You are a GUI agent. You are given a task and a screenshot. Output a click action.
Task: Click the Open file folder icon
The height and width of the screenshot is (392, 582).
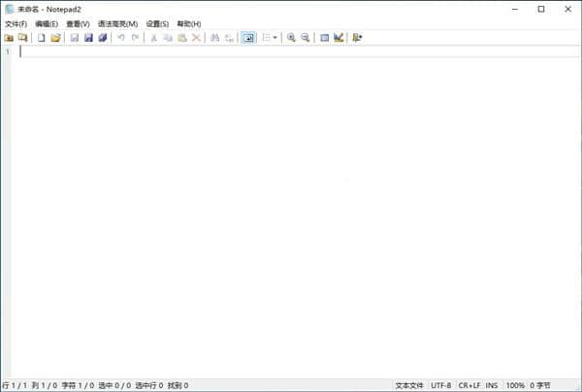(x=55, y=38)
